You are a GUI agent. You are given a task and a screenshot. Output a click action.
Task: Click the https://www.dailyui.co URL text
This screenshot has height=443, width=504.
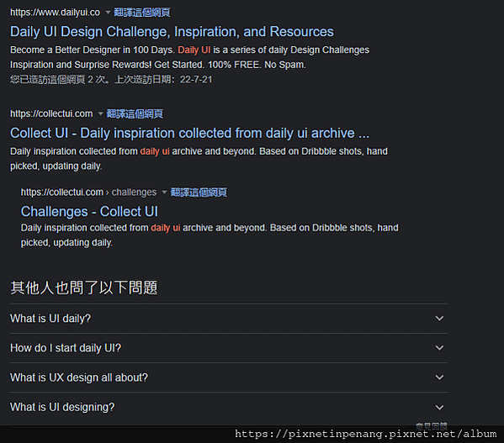pos(55,13)
